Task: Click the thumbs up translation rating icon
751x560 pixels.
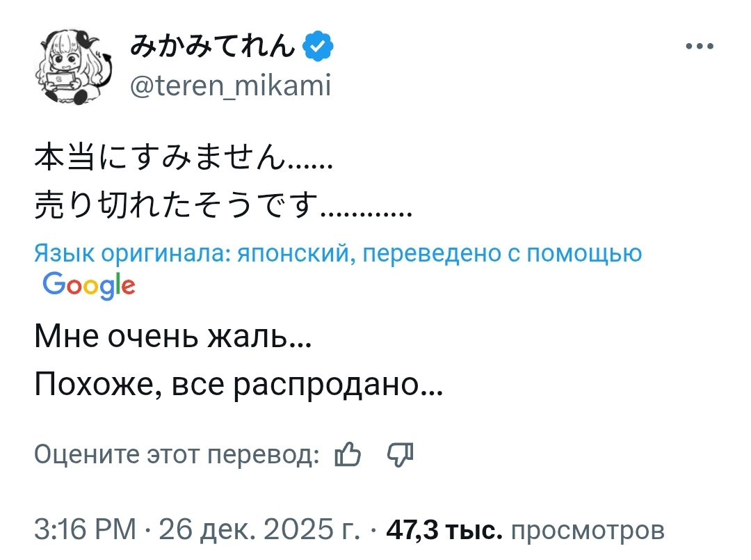Action: tap(348, 455)
